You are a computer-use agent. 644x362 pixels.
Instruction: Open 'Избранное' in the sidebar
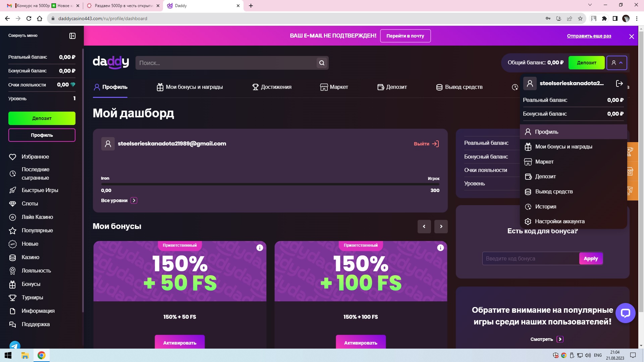[x=29, y=157]
